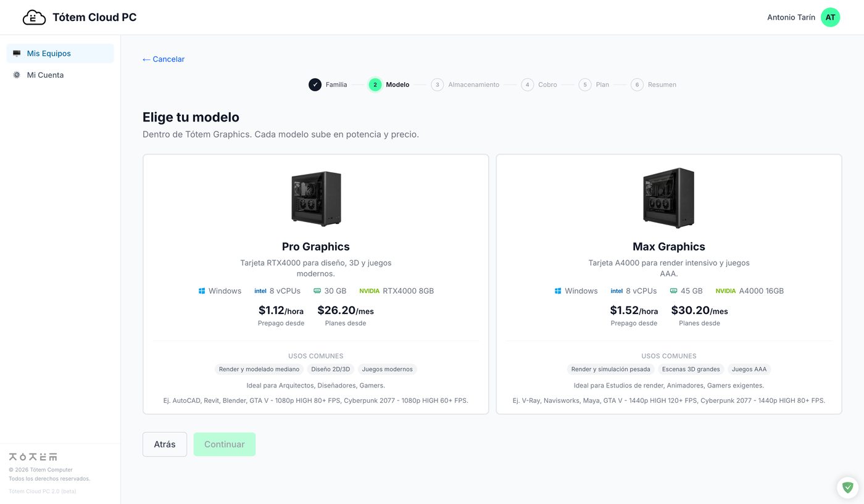Click the Tótem cloud logo icon

(34, 17)
